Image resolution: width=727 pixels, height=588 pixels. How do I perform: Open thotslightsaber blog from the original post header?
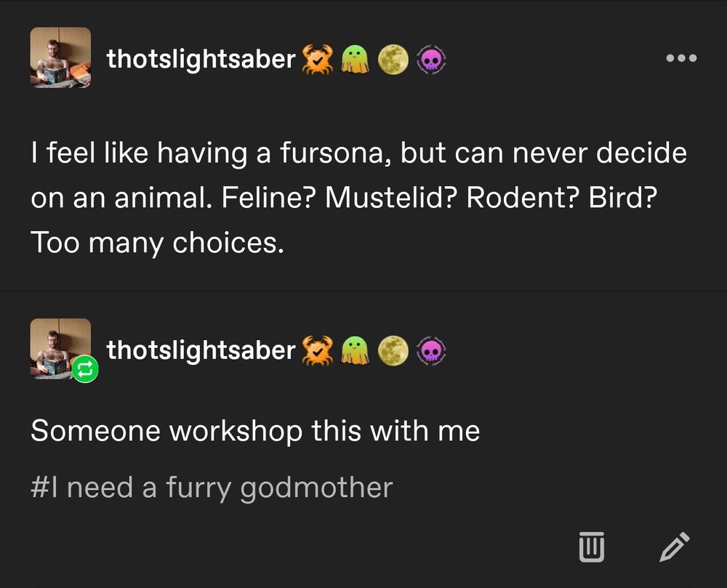pos(201,60)
